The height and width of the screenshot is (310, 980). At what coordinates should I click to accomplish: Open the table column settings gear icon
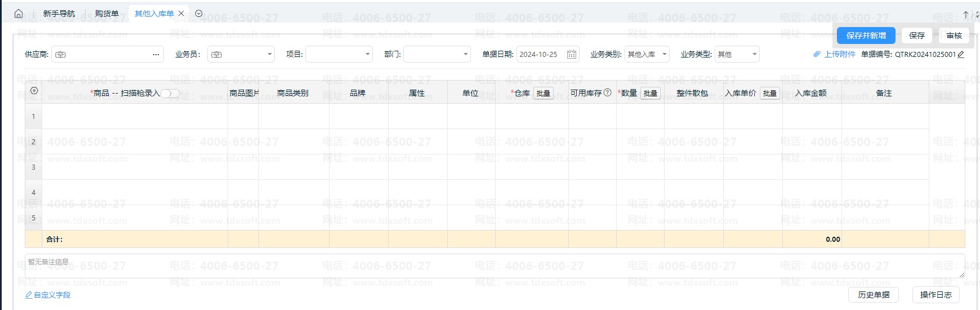tap(34, 91)
